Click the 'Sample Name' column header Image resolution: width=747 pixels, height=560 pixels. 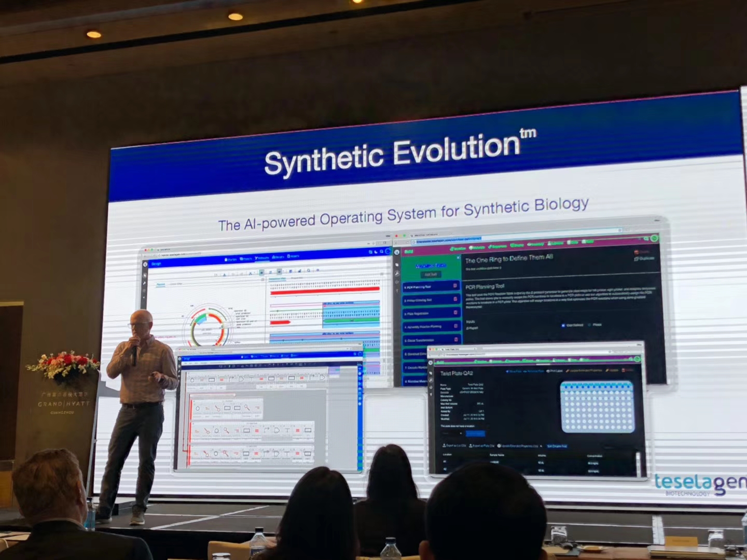pyautogui.click(x=497, y=455)
